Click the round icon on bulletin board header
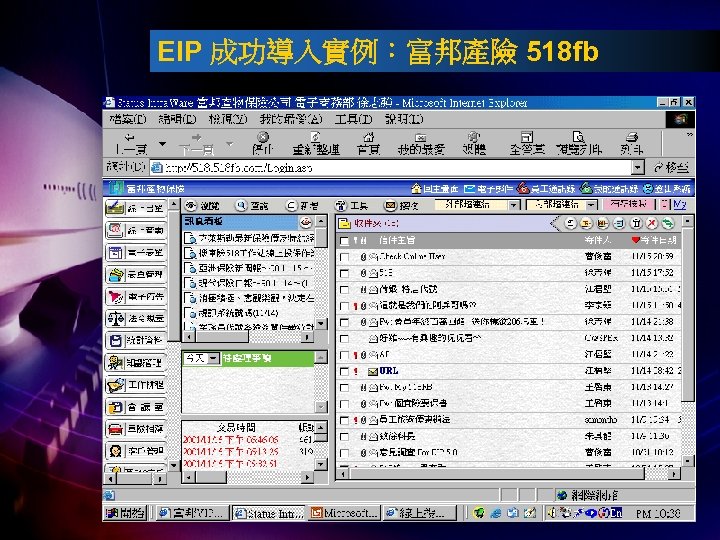720x540 pixels. pyautogui.click(x=306, y=223)
